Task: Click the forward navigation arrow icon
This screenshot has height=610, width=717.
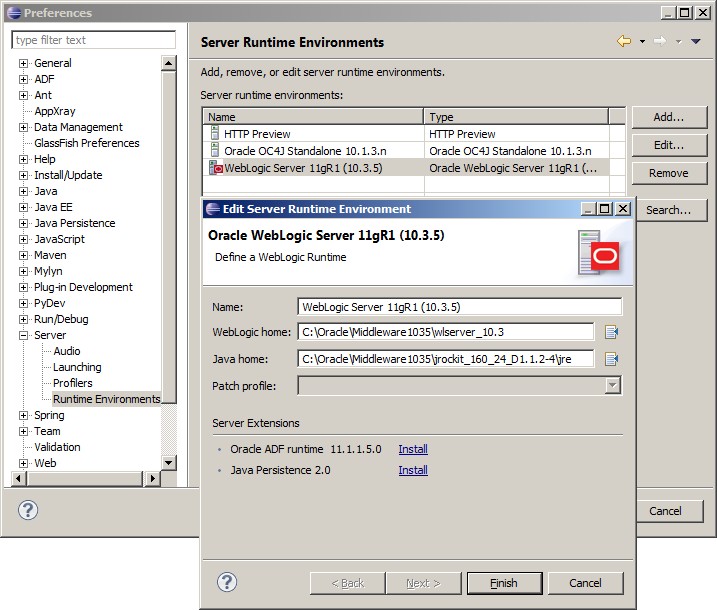Action: click(659, 41)
